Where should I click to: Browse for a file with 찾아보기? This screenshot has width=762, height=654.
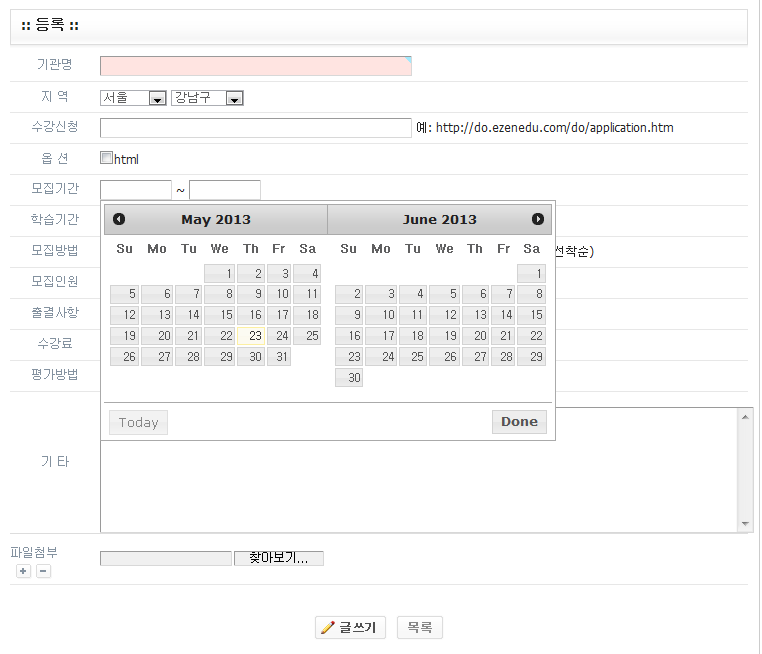coord(279,558)
